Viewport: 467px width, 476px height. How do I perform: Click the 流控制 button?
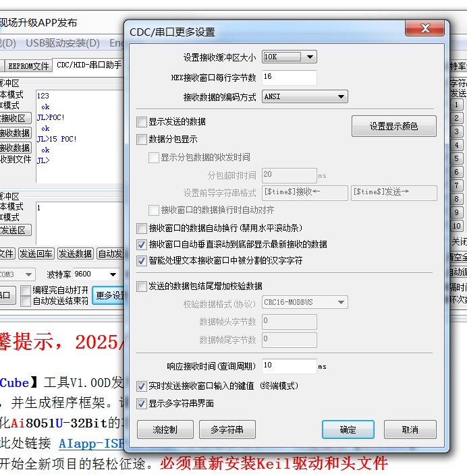point(165,429)
